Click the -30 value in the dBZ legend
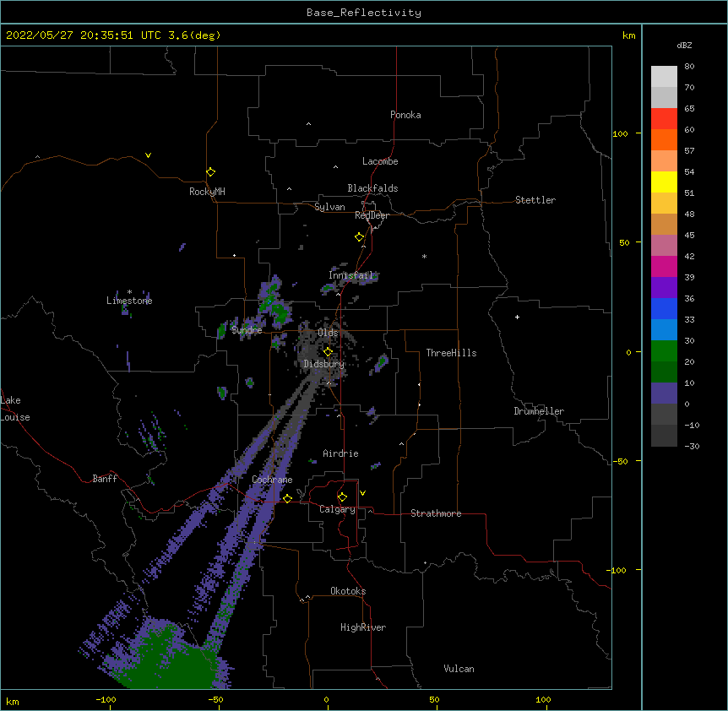The width and height of the screenshot is (728, 711). [x=692, y=446]
